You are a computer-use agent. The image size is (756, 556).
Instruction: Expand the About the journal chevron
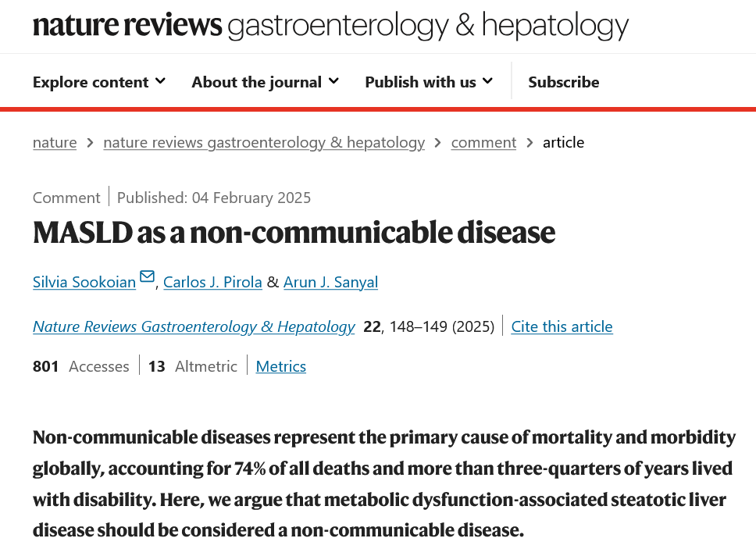(333, 80)
